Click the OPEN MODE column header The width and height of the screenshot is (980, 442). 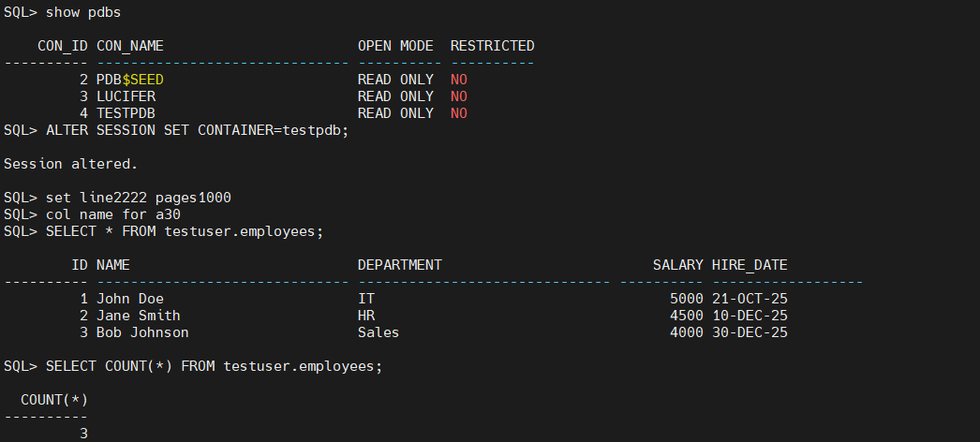click(x=395, y=46)
